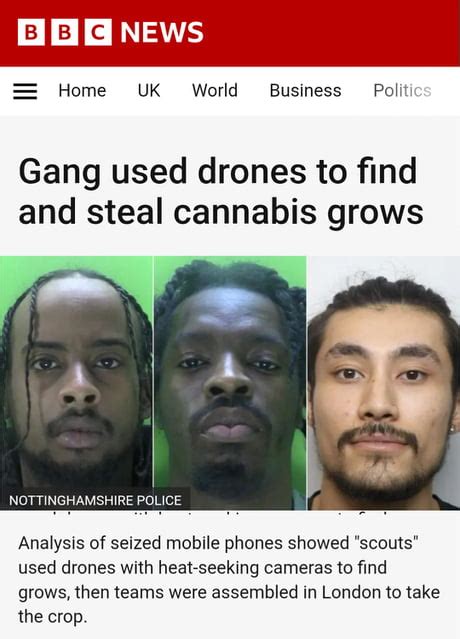
Task: Open the Politics section
Action: coord(402,90)
